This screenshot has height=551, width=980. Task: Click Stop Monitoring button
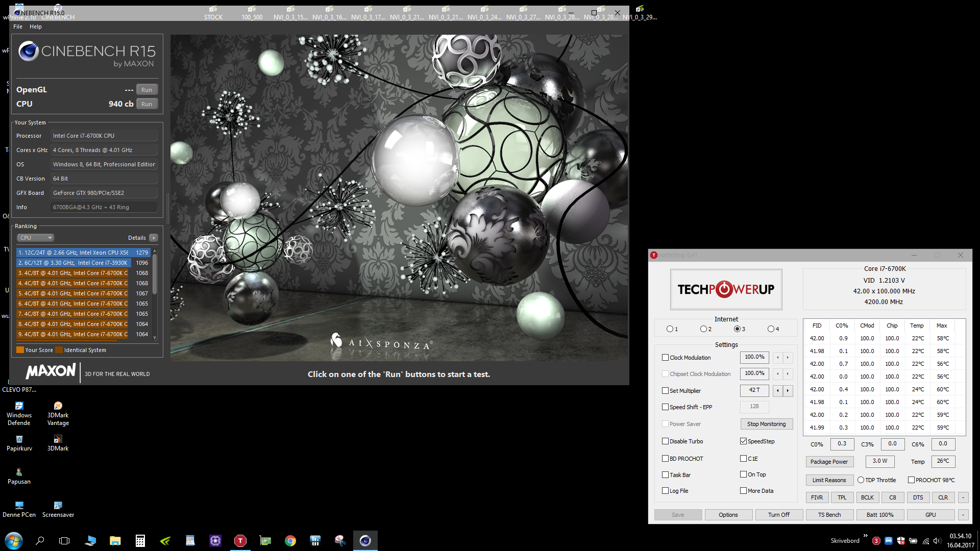click(766, 424)
